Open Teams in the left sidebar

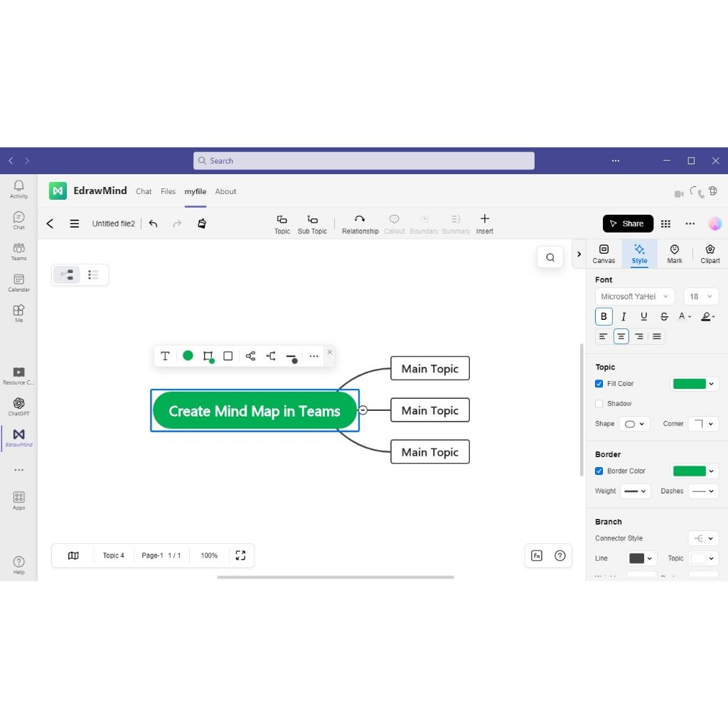tap(18, 252)
